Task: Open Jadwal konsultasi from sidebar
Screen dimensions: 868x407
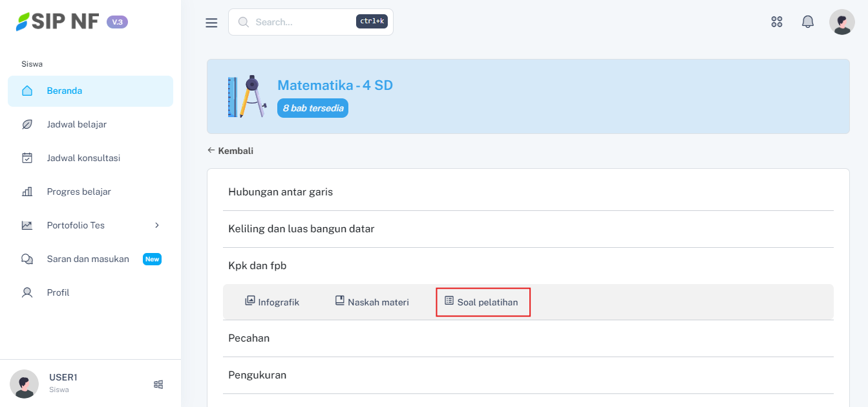Action: pos(83,158)
